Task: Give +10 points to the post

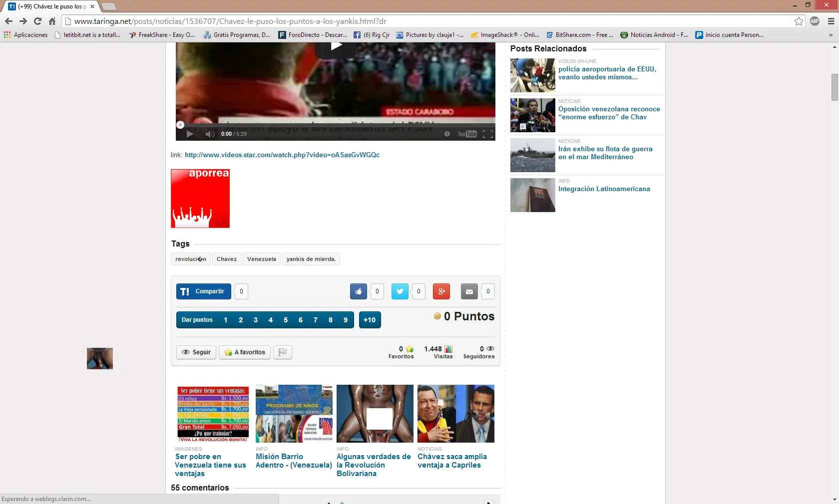Action: (x=370, y=320)
